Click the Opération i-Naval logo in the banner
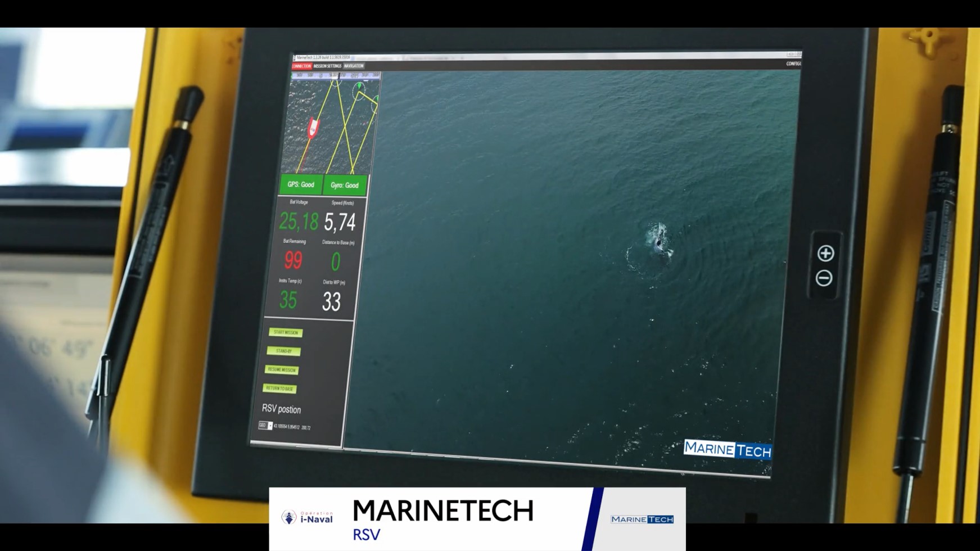 click(308, 517)
